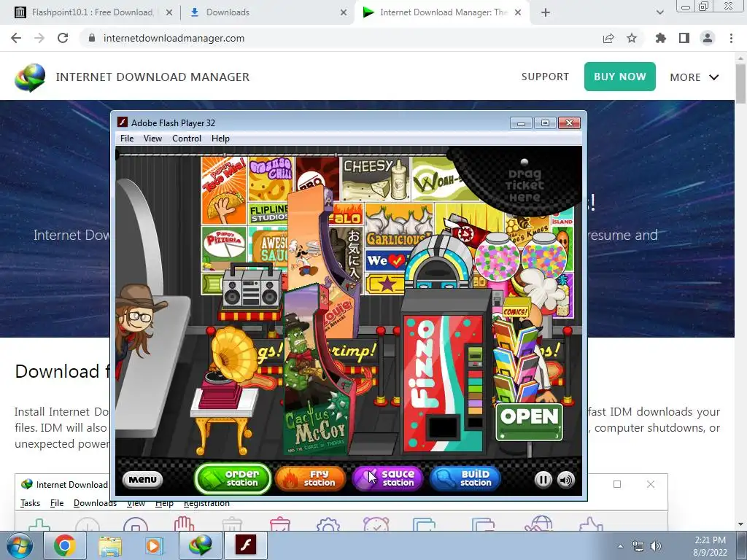Open the SUPPORT link on IDM site
This screenshot has width=747, height=560.
545,77
